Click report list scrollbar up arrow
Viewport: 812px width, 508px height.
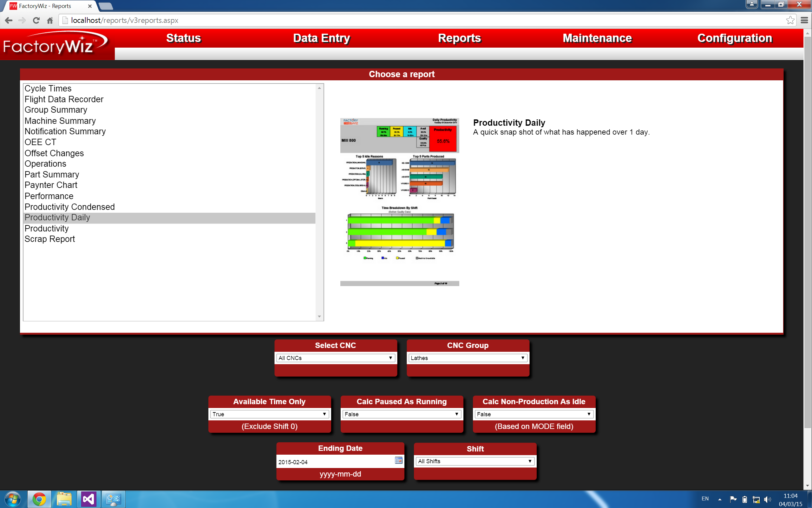point(319,88)
